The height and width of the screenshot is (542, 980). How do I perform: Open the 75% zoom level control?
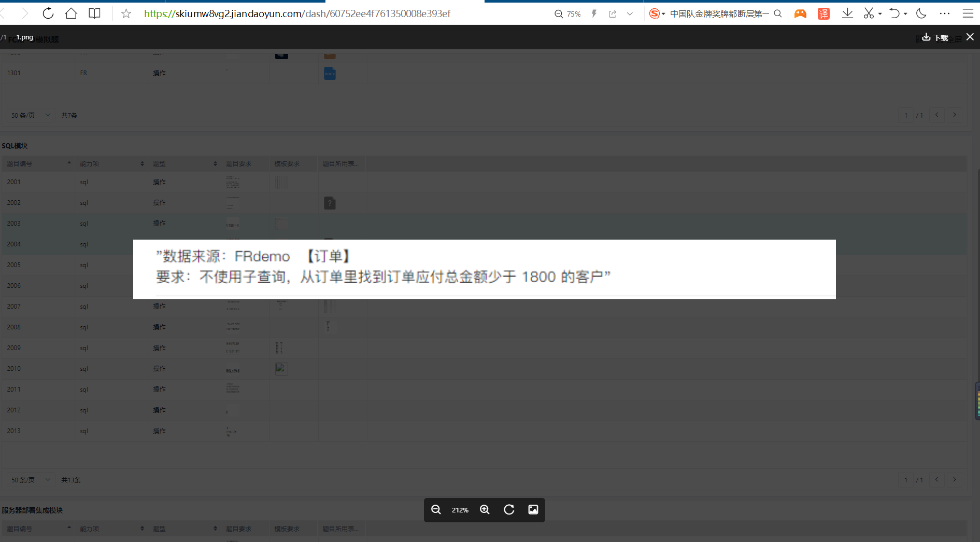[x=567, y=14]
